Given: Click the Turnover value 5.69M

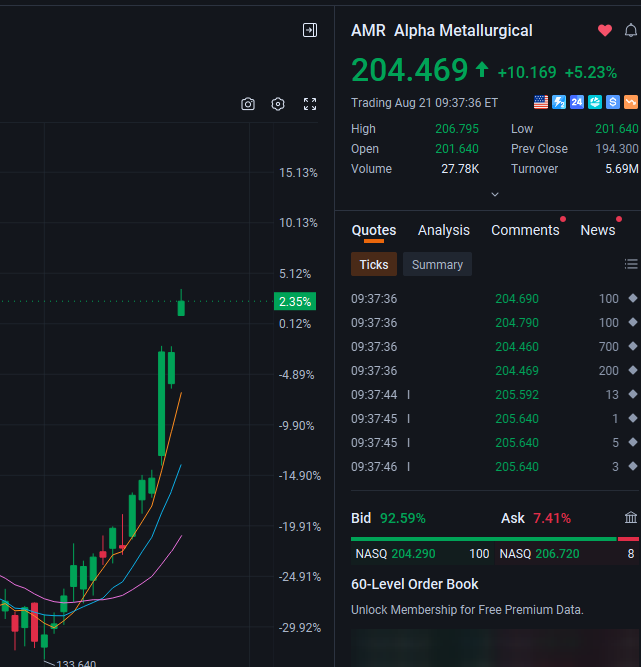Looking at the screenshot, I should click(622, 169).
